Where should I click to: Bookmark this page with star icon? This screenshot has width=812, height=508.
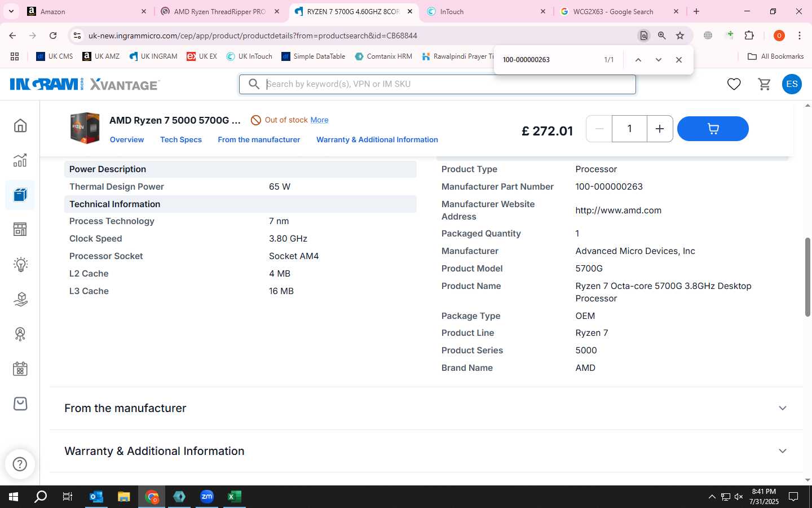[680, 36]
